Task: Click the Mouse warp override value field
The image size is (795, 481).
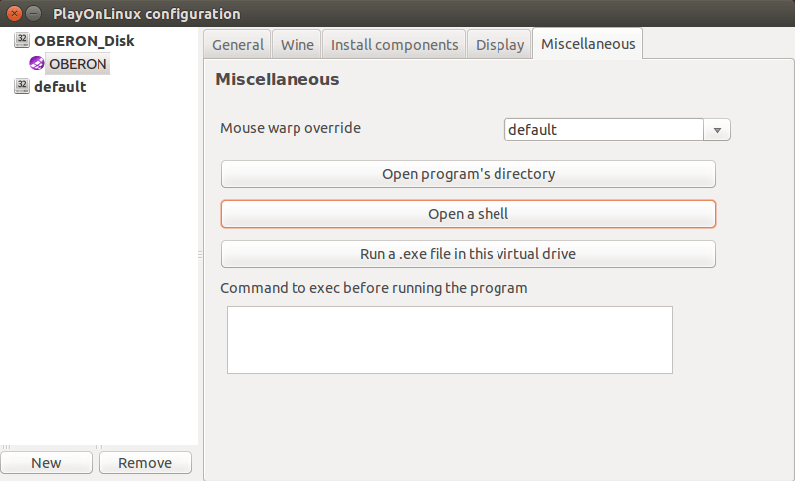Action: [x=604, y=130]
